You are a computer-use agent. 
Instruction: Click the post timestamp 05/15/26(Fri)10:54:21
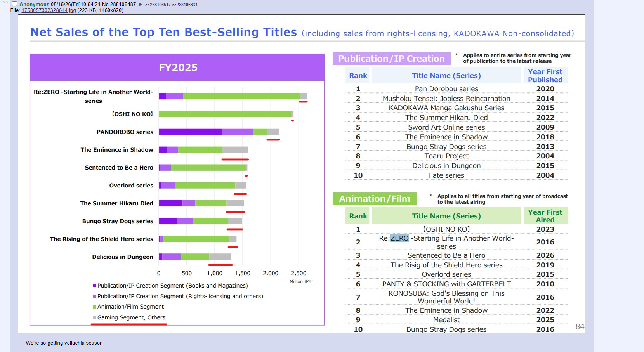click(x=76, y=5)
